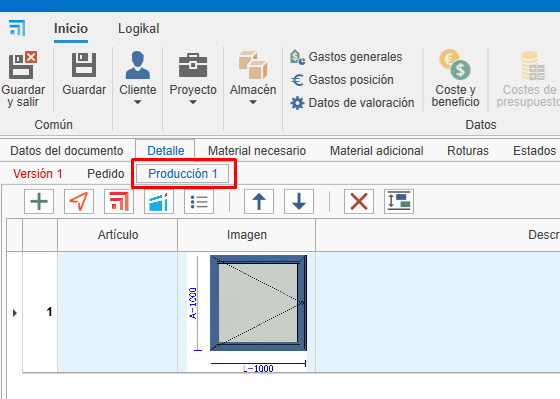Click the Imagen column header
The image size is (560, 399).
click(x=246, y=235)
